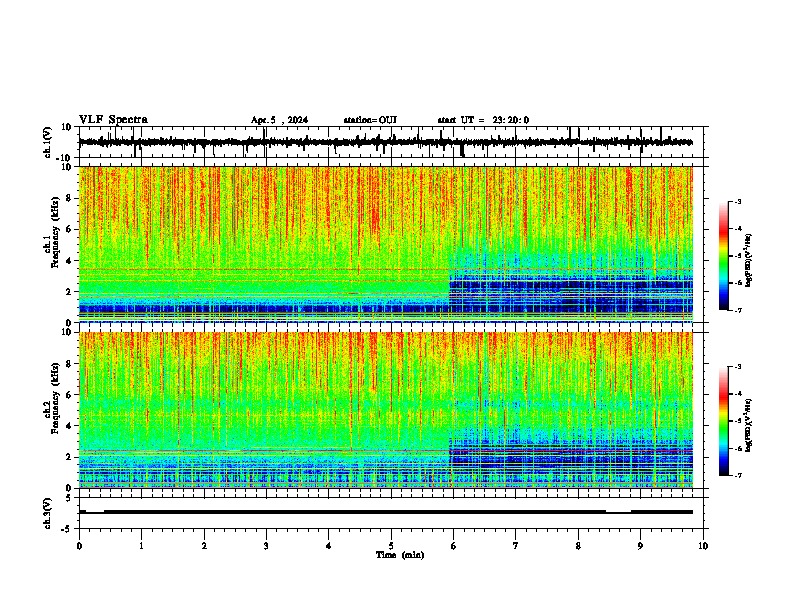
Task: Select the ch.1 "Frequency (kHz)" axis label
Action: [x=55, y=233]
